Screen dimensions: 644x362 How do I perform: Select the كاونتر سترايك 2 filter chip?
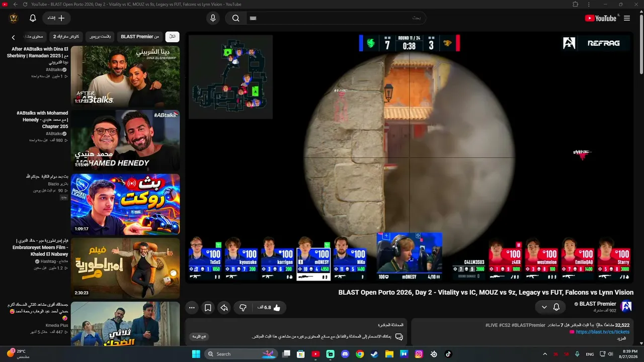click(x=66, y=37)
